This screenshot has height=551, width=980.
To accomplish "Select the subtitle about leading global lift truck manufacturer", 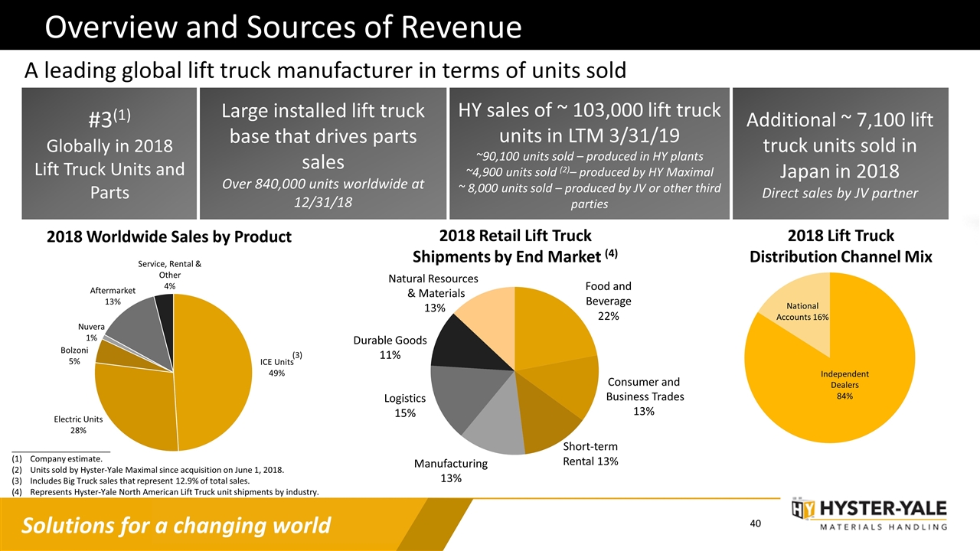I will [x=325, y=70].
